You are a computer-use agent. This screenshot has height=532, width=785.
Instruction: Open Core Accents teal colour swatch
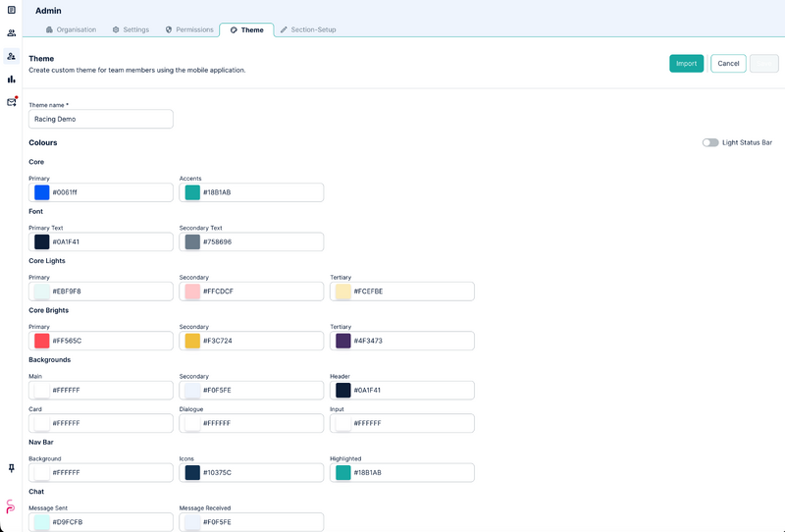coord(192,192)
